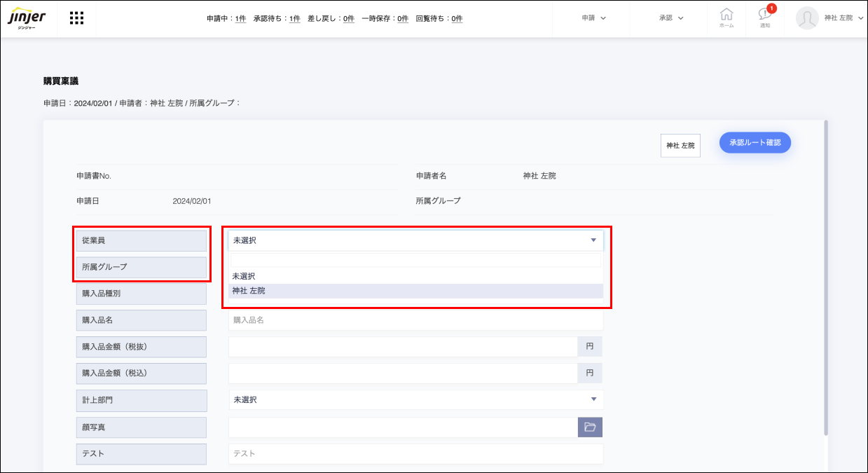Image resolution: width=868 pixels, height=473 pixels.
Task: Open the 計上部門 未選択 dropdown
Action: [x=415, y=400]
